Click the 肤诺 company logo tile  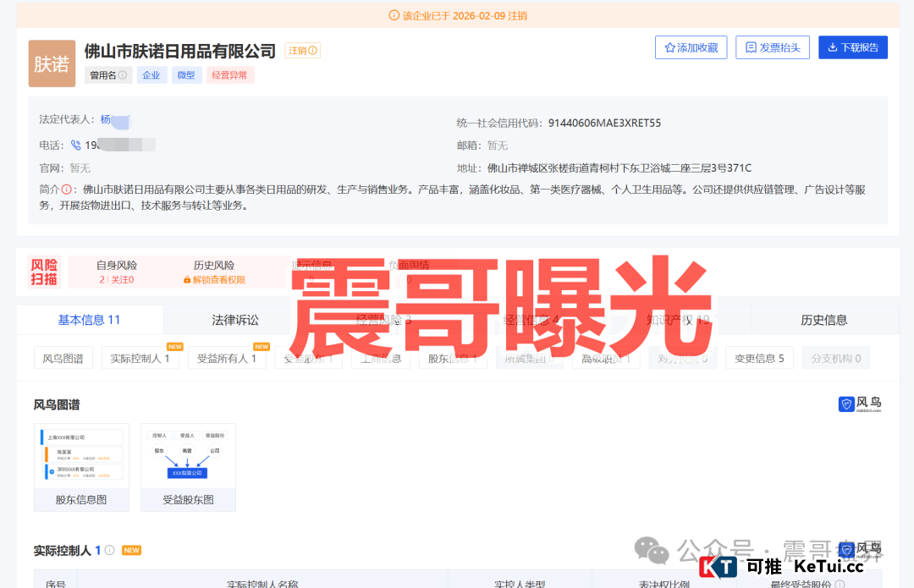52,63
